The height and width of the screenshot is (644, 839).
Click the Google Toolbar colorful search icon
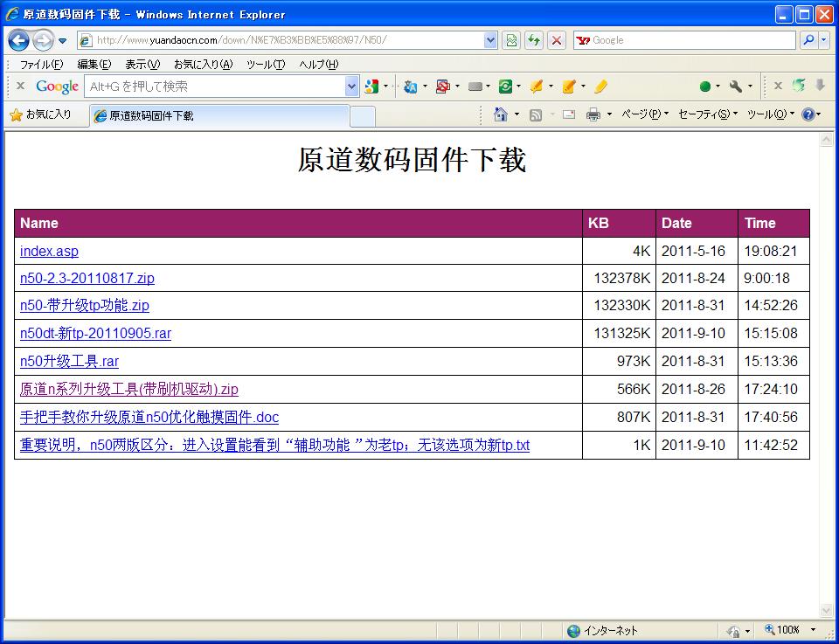coord(371,87)
